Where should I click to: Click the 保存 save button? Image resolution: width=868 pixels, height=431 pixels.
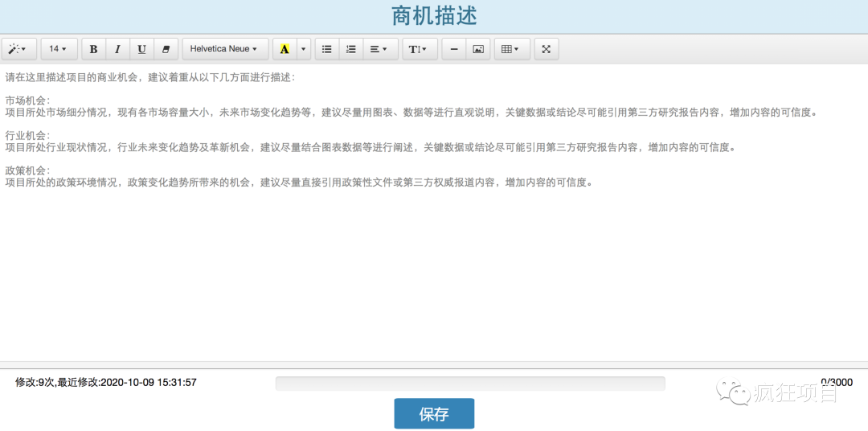point(434,414)
